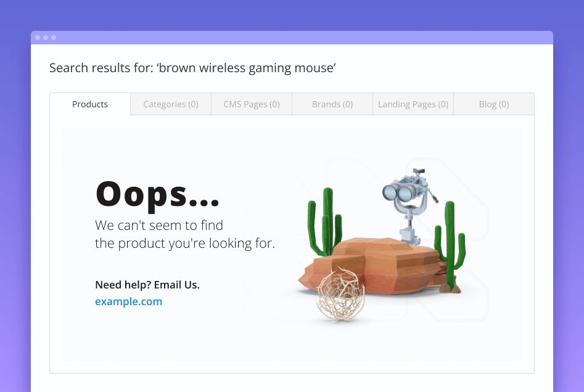Open the Blog (0) tab
Screen dimensions: 584x392
tap(494, 104)
